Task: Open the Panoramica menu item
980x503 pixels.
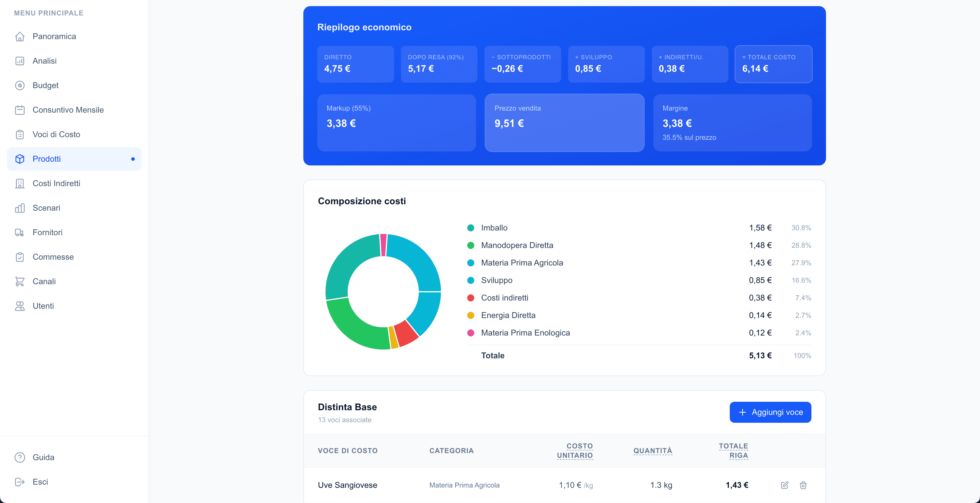Action: point(74,36)
